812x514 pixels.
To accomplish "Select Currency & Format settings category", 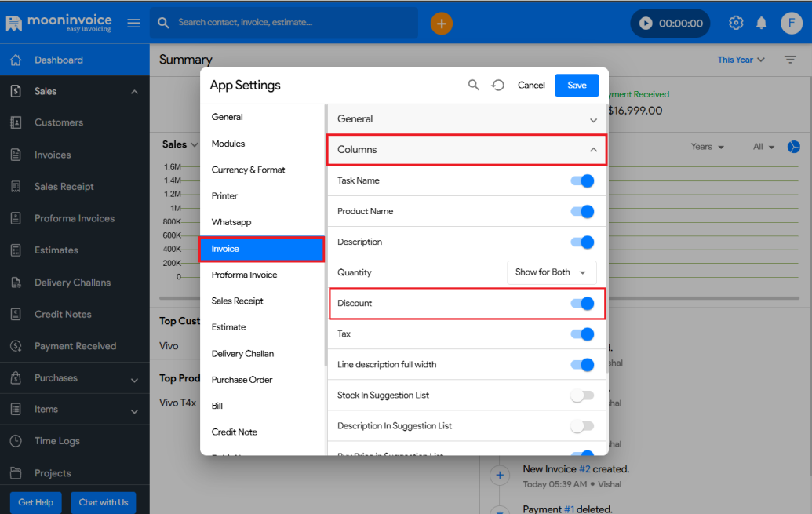I will [249, 170].
